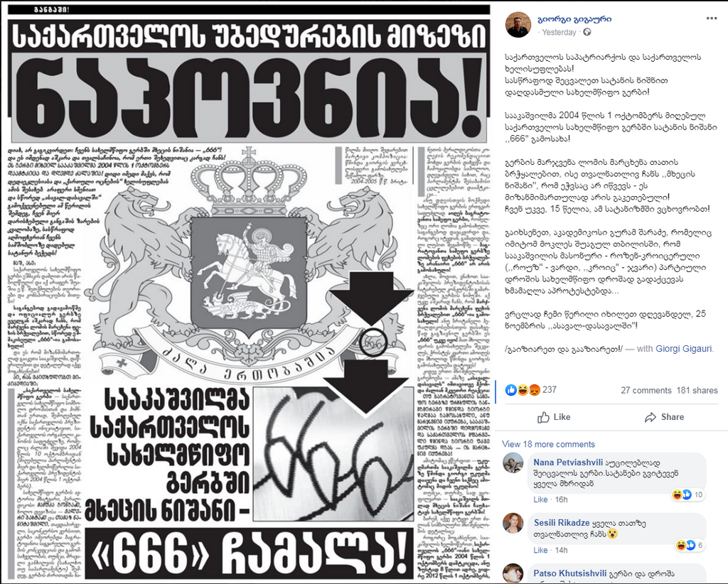View the 181 shares list
The image size is (728, 584).
point(697,391)
